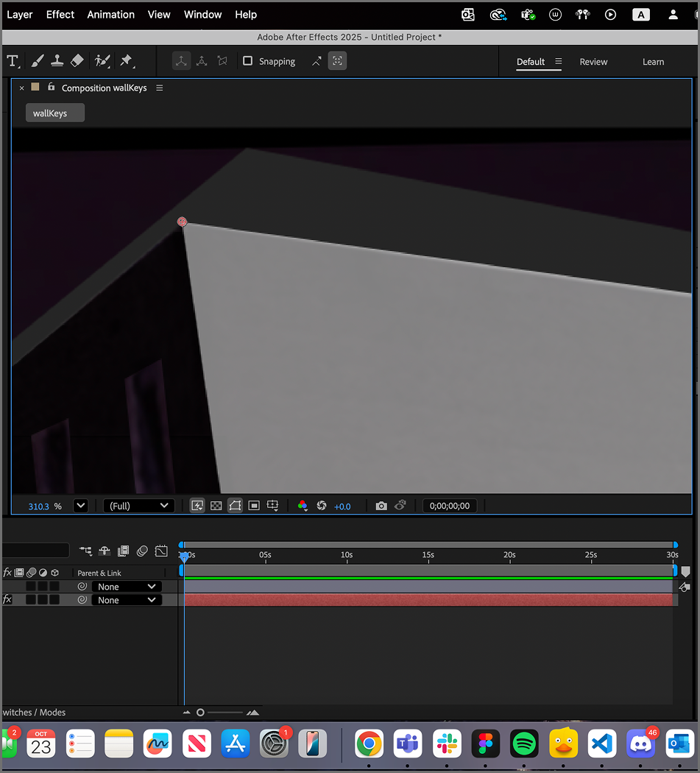Select the Type tool
This screenshot has height=773, width=700.
pyautogui.click(x=13, y=60)
